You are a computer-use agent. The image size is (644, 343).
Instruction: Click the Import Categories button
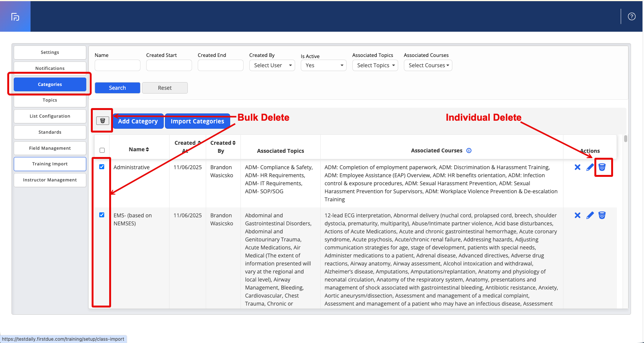[197, 121]
